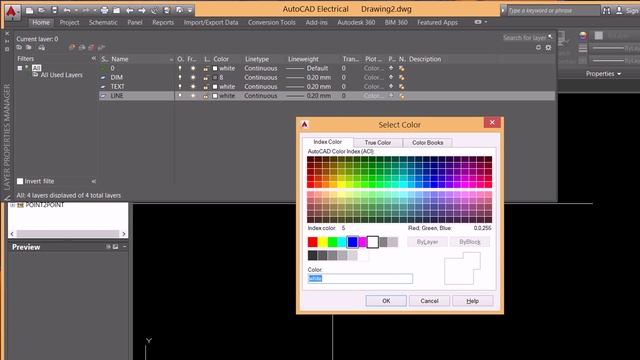Click the Delete Layer icon with red mark
This screenshot has height=360, width=640.
[91, 48]
